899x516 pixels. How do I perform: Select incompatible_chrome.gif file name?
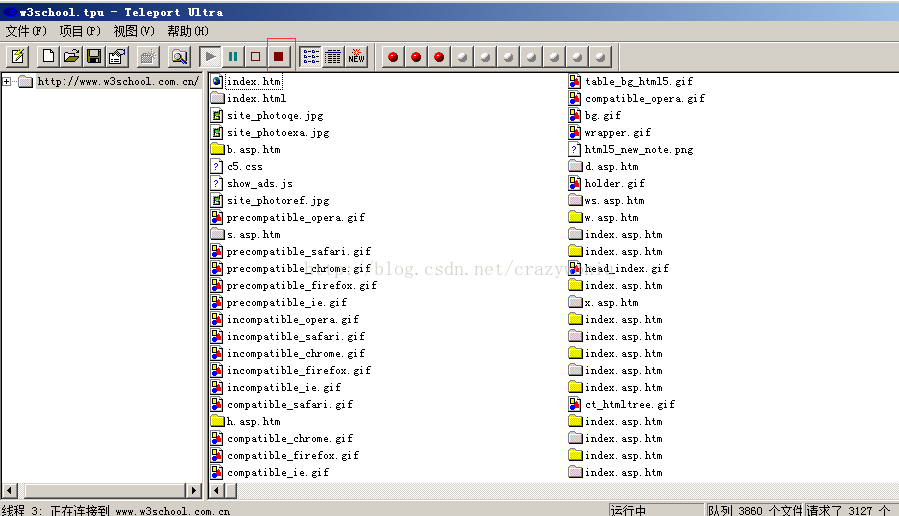coord(296,353)
